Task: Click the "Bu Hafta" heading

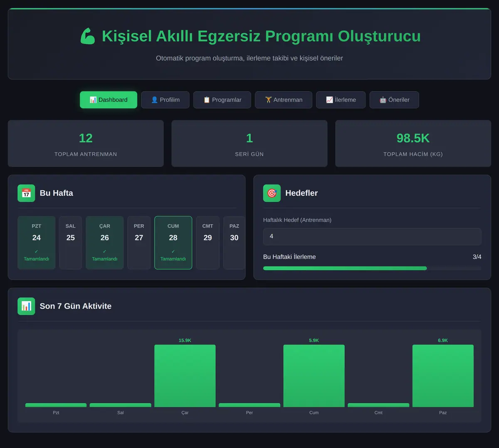Action: [56, 193]
